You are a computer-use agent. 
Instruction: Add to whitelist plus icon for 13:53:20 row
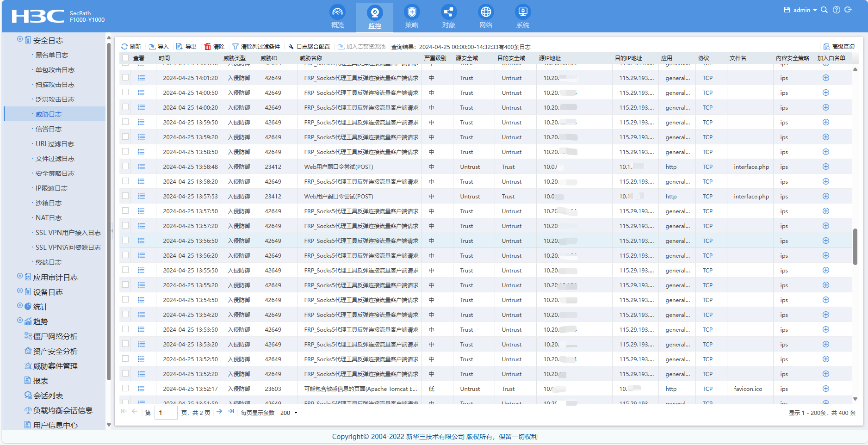pyautogui.click(x=826, y=344)
